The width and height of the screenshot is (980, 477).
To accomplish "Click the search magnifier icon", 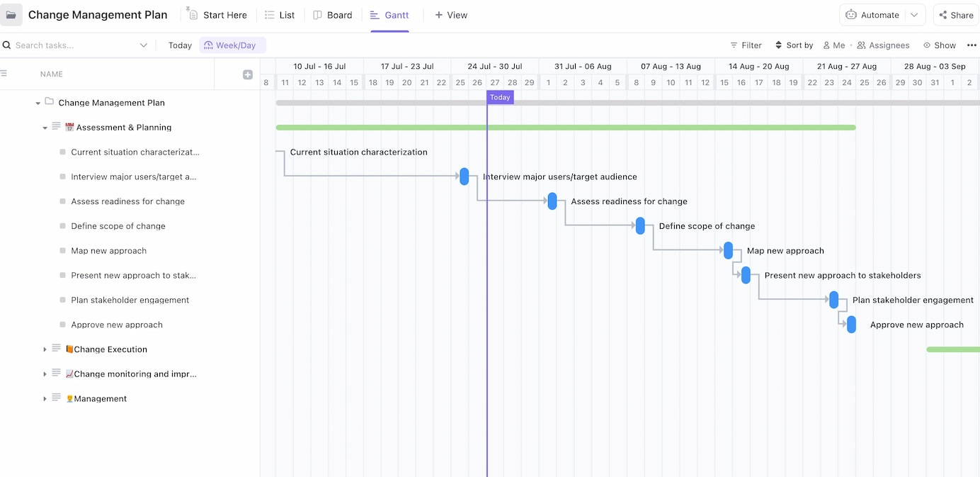I will pos(6,45).
